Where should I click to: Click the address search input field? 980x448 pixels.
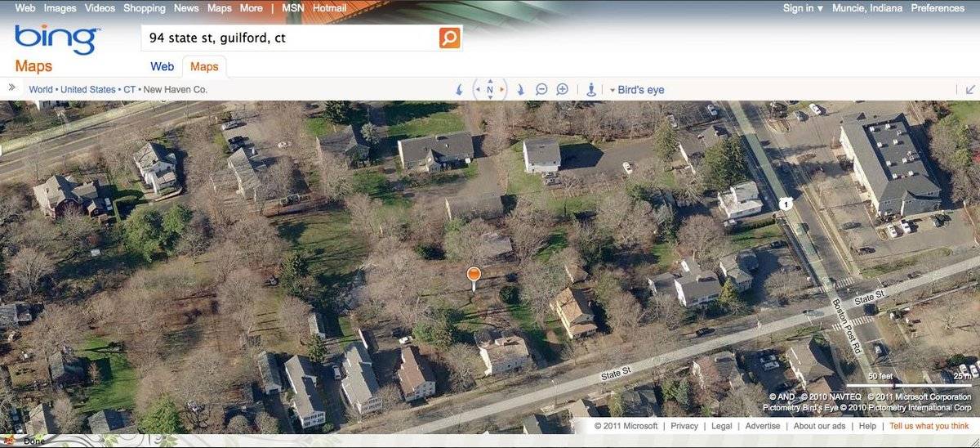coord(289,38)
